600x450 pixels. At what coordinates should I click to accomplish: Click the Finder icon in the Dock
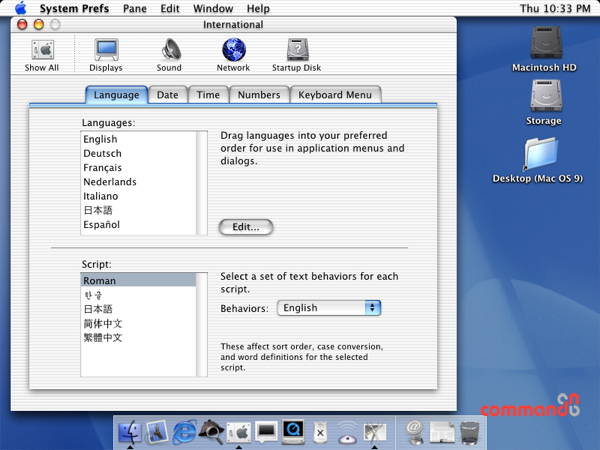pos(130,434)
